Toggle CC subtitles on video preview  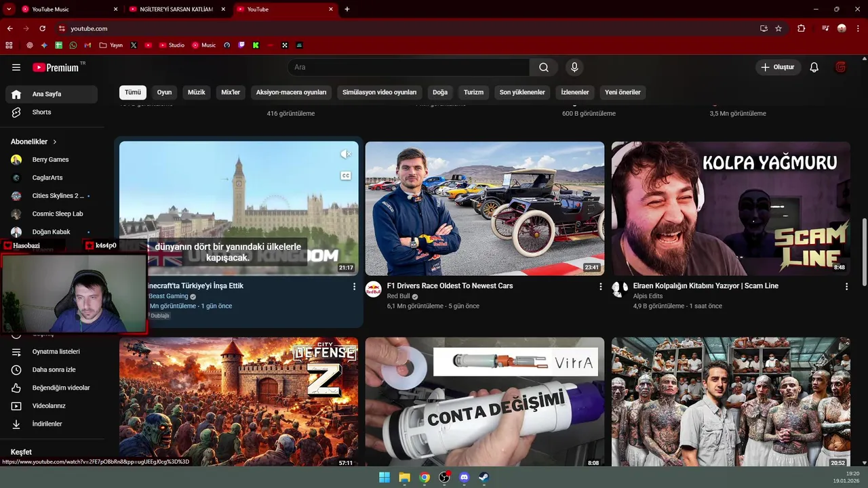[x=346, y=176]
